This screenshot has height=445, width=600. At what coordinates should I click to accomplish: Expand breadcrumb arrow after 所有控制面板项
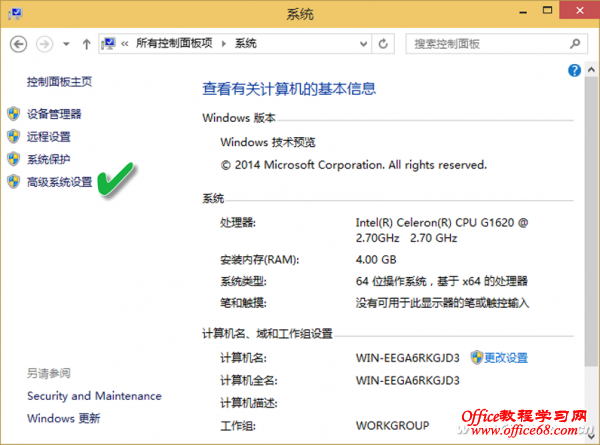coord(224,44)
